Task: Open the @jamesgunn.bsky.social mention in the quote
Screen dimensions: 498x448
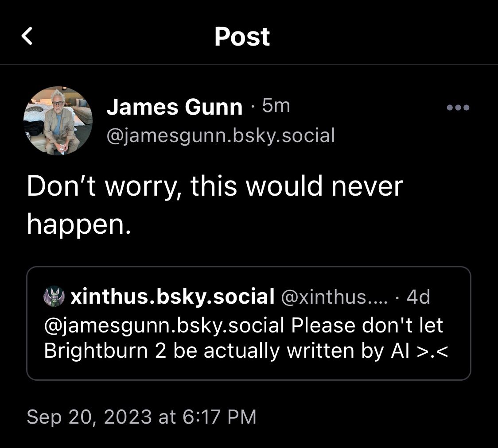Action: coord(164,325)
